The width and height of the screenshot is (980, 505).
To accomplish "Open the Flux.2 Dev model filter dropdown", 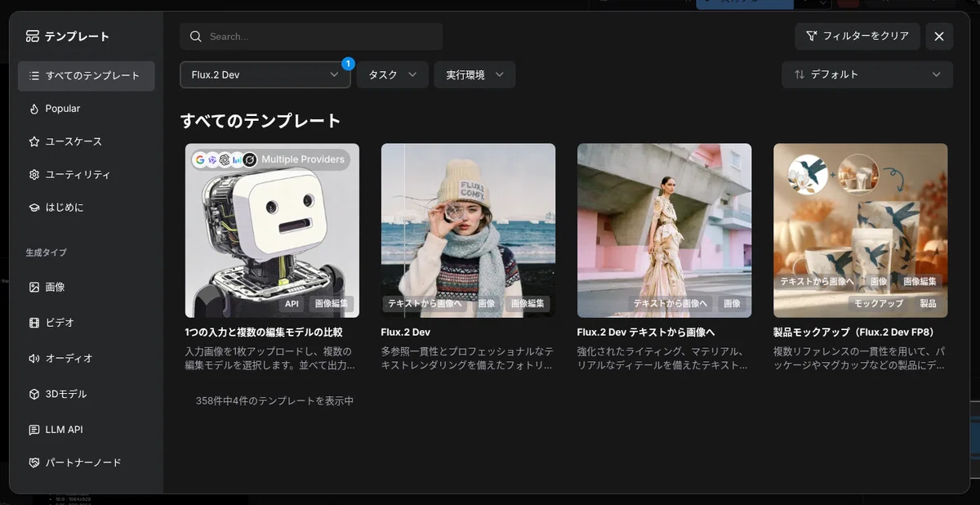I will 265,74.
